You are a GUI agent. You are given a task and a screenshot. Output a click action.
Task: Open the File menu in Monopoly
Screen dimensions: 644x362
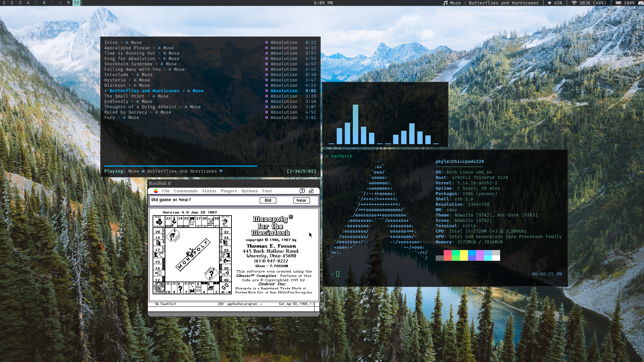point(166,191)
